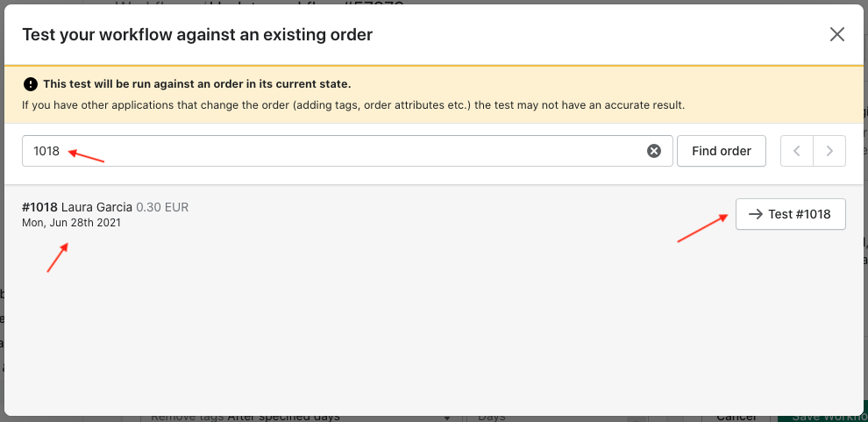Clear the order search field
This screenshot has height=422, width=868.
[654, 151]
